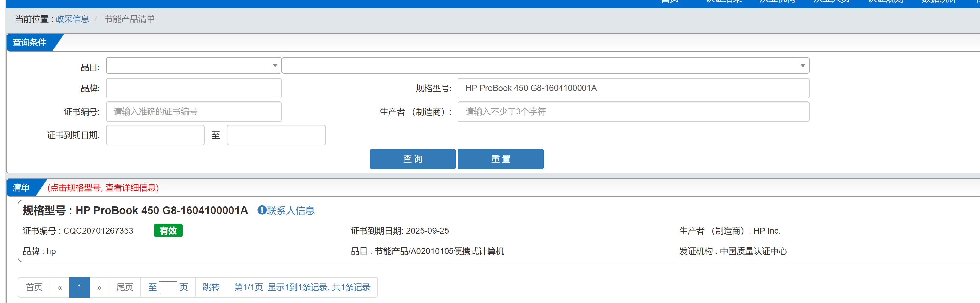Select the 证书到期日期 start date field
Viewport: 980px width, 303px height.
coord(155,135)
